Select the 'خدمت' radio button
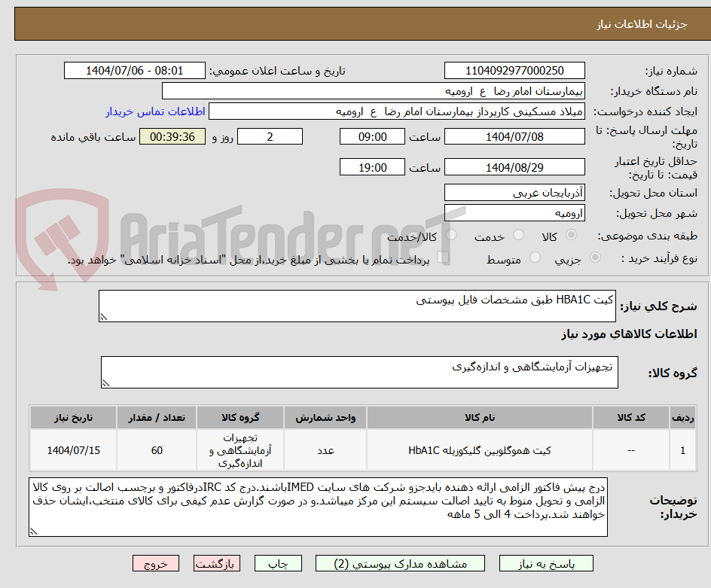The width and height of the screenshot is (711, 588). coord(518,235)
